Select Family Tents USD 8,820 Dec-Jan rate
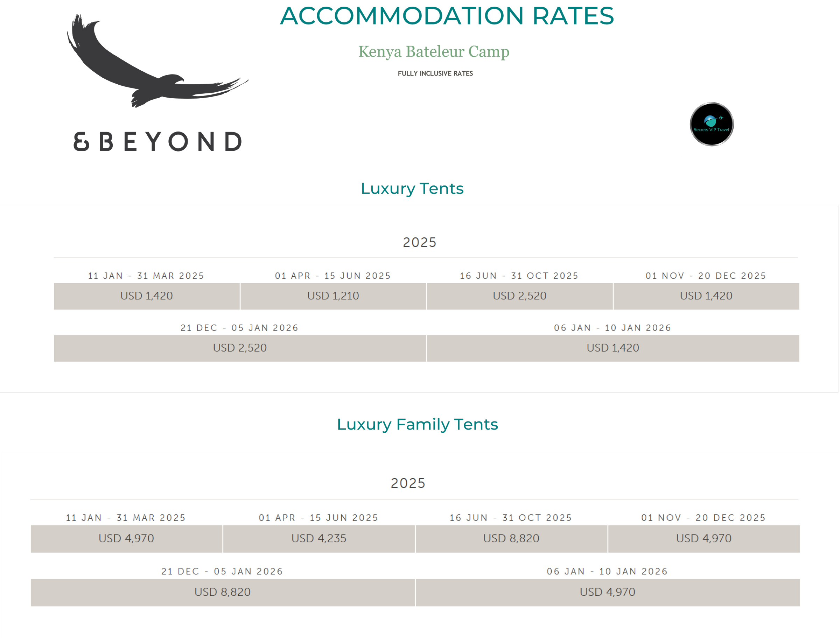 [x=223, y=593]
